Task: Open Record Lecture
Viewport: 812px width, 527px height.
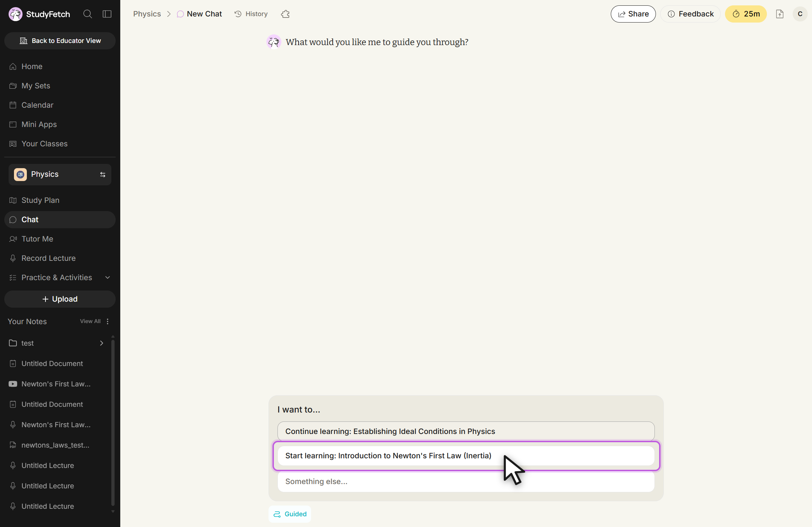Action: pyautogui.click(x=60, y=258)
